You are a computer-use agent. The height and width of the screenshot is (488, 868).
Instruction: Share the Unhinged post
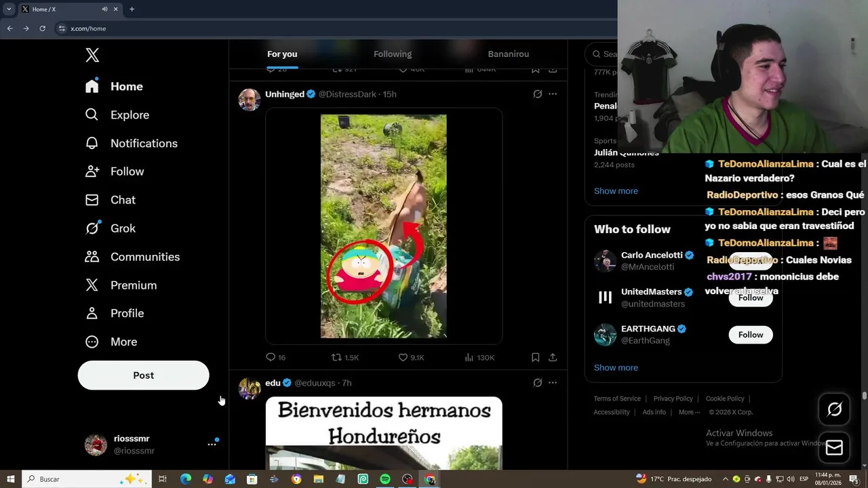(553, 357)
